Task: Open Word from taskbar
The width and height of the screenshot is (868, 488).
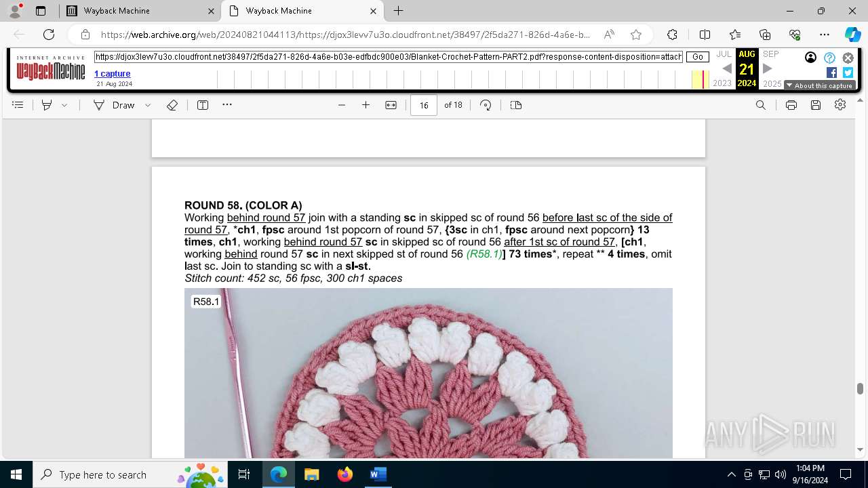Action: pos(378,474)
